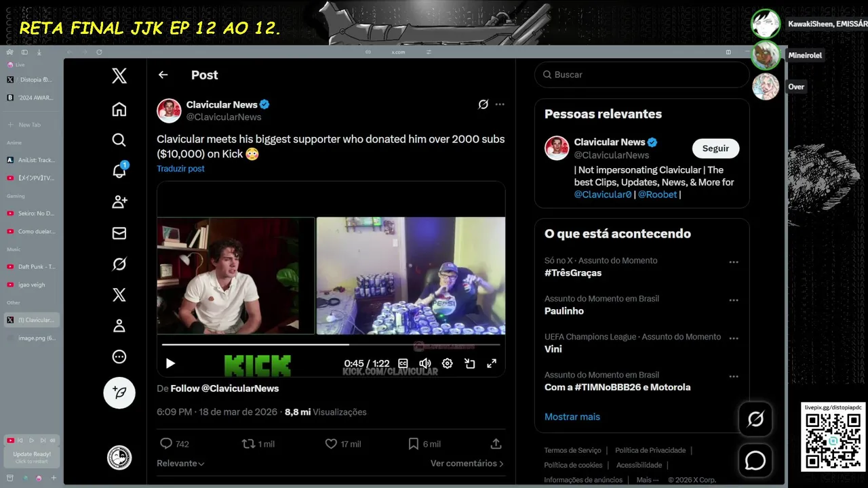Click the Update Ready restart notice
868x488 pixels.
click(32, 457)
